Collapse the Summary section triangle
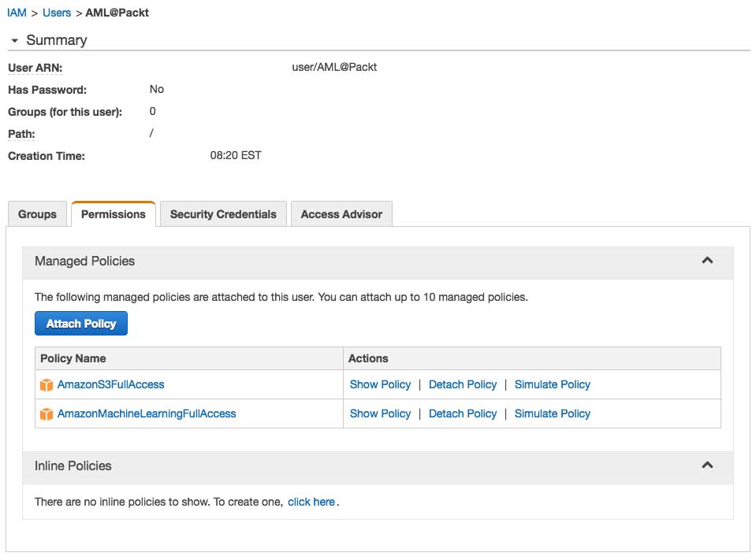This screenshot has height=560, width=756. click(x=14, y=40)
